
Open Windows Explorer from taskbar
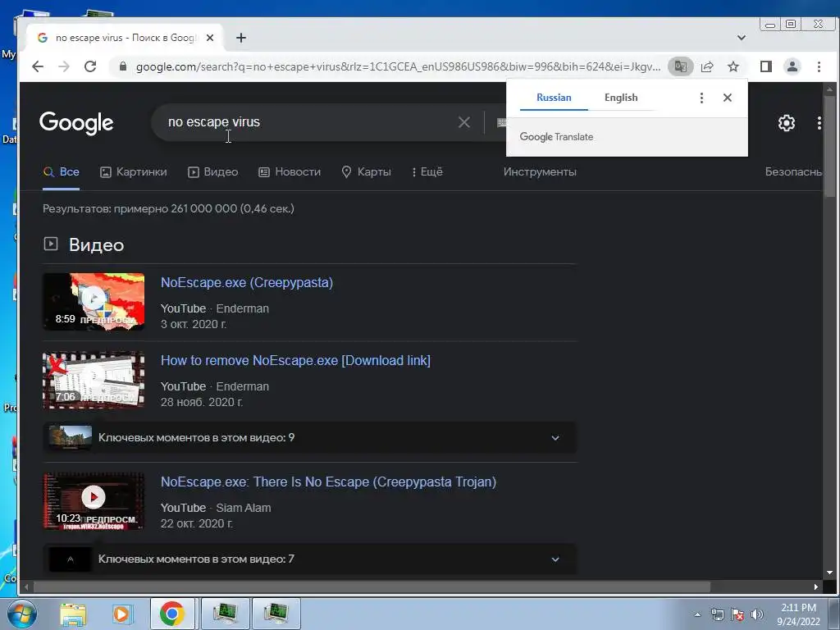click(73, 614)
